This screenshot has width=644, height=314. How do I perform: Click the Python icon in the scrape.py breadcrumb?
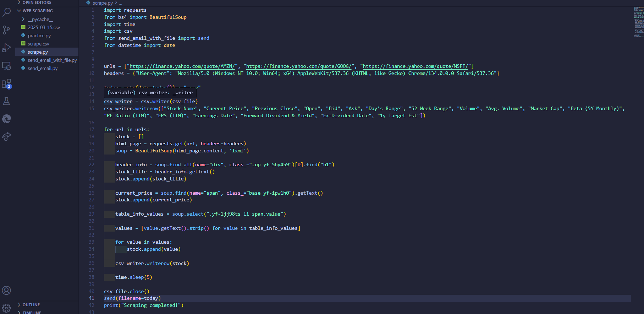click(88, 3)
